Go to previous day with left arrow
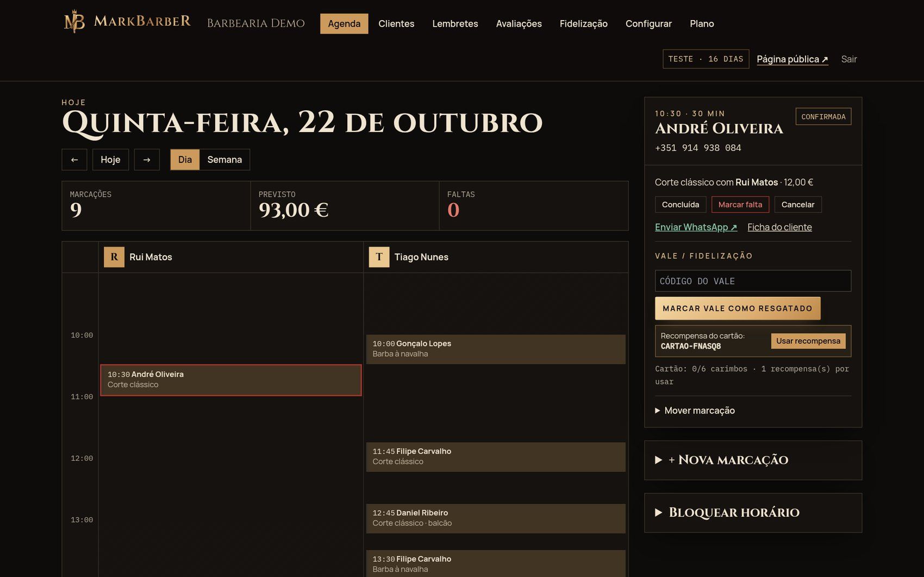 tap(74, 160)
